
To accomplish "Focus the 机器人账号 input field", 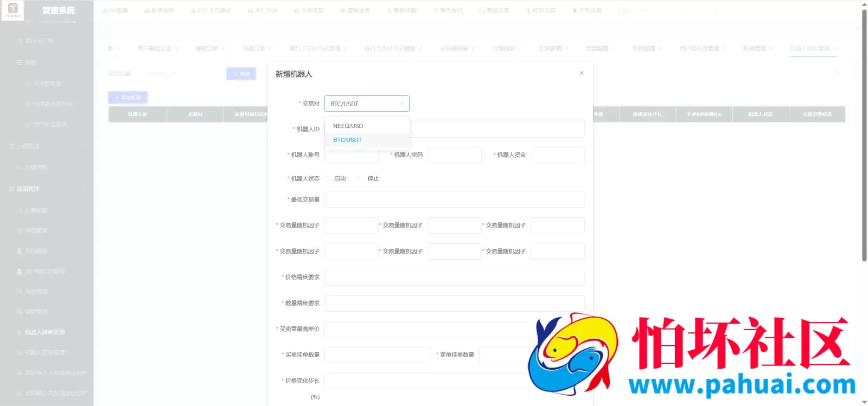I will point(352,155).
